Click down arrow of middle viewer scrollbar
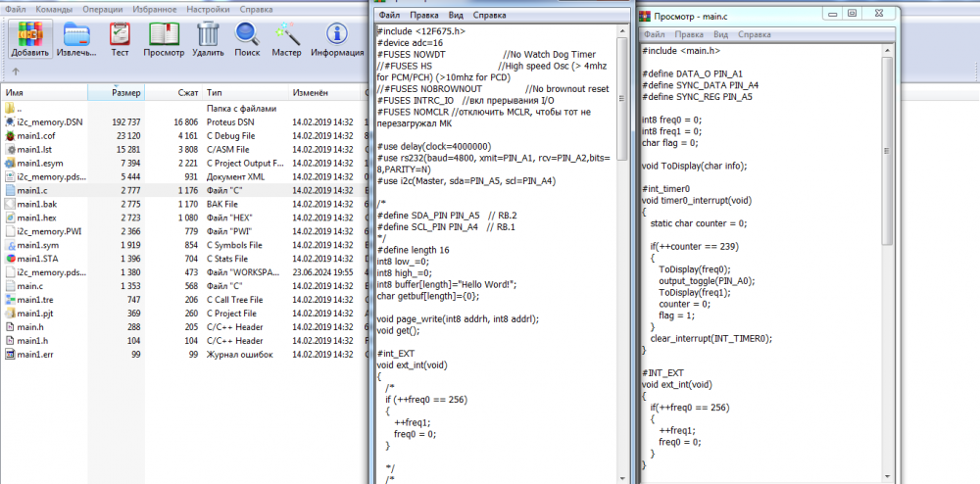Viewport: 980px width, 484px height. pos(622,478)
